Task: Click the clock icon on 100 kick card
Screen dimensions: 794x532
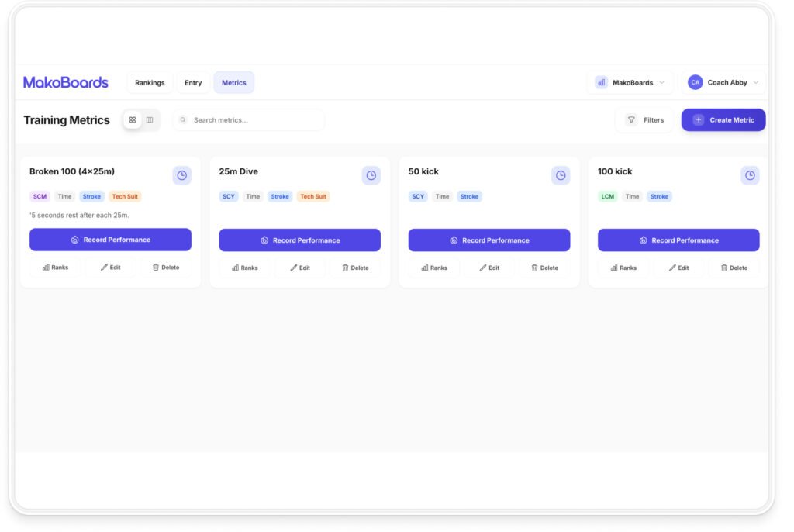Action: pos(749,175)
